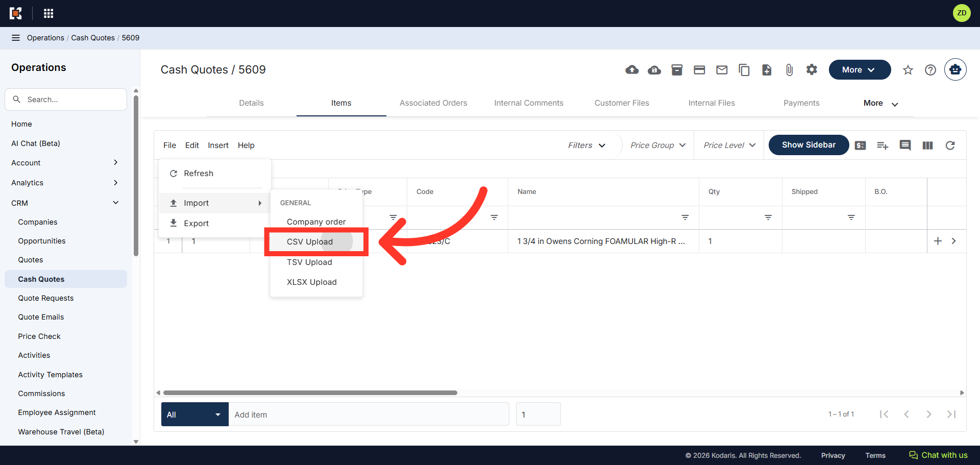Click the add file page icon

coord(767,70)
